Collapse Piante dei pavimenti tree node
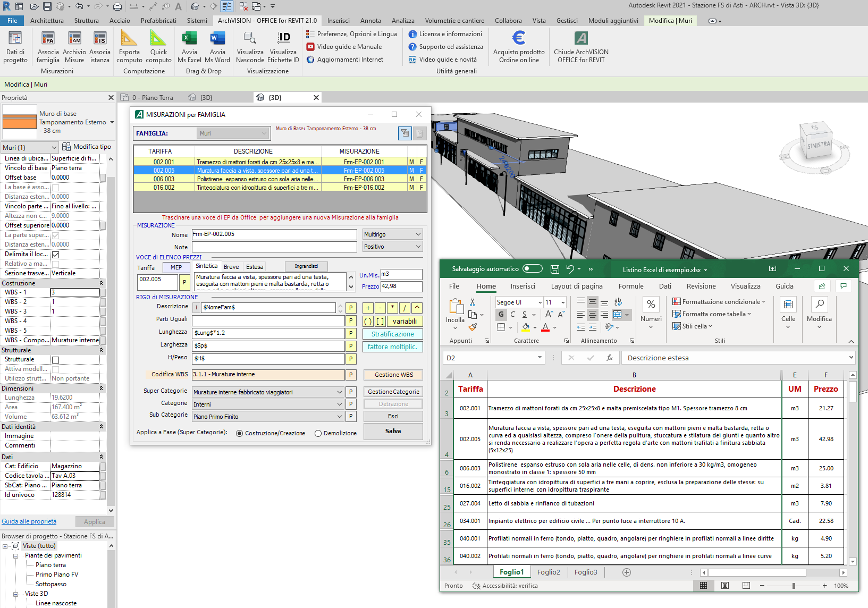The image size is (868, 608). (x=15, y=556)
